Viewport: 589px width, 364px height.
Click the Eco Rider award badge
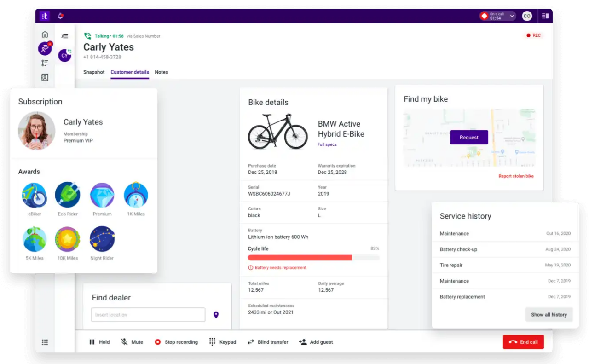pos(68,195)
